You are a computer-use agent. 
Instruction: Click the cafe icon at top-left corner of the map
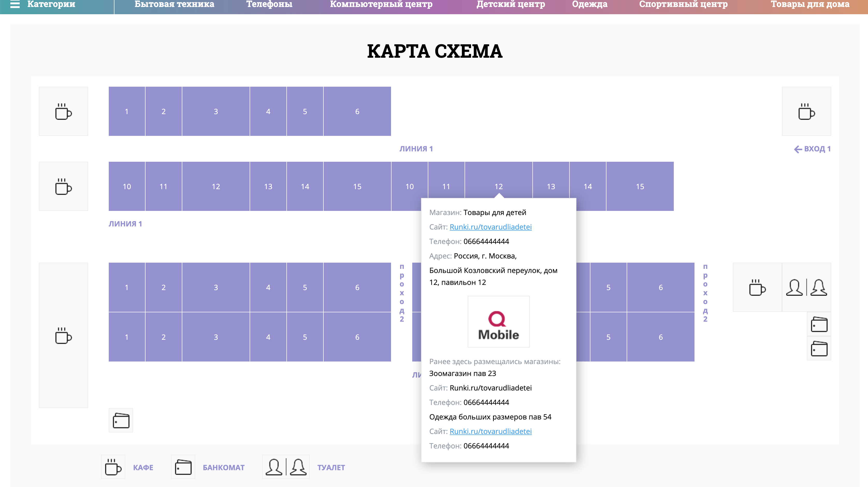[x=63, y=111]
